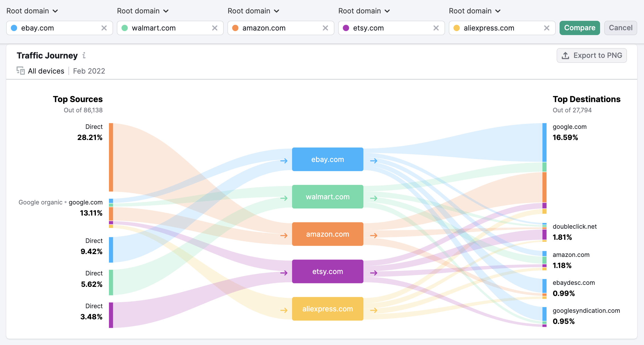Click ebaydesc.com destination label
Image resolution: width=644 pixels, height=345 pixels.
coord(574,283)
